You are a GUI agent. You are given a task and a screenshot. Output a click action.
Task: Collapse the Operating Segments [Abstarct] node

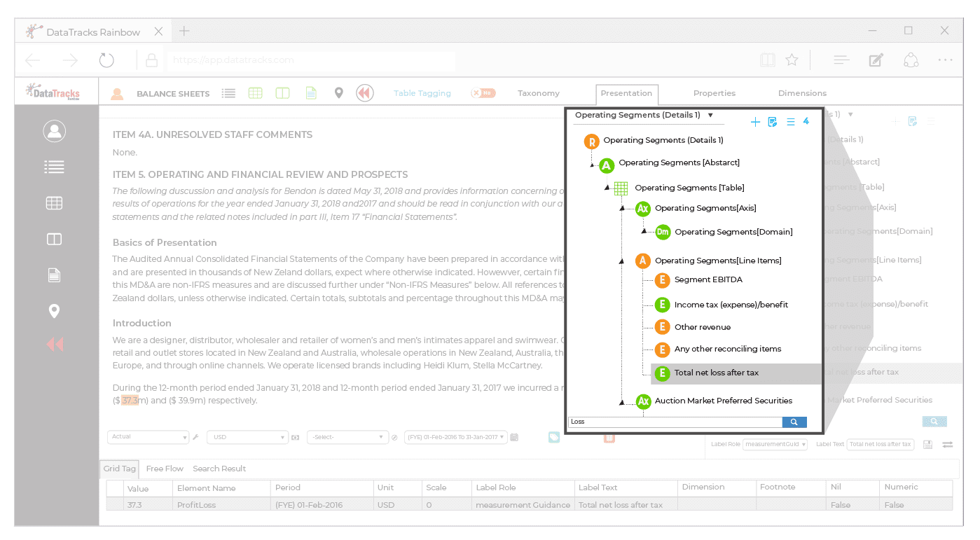[x=592, y=166]
